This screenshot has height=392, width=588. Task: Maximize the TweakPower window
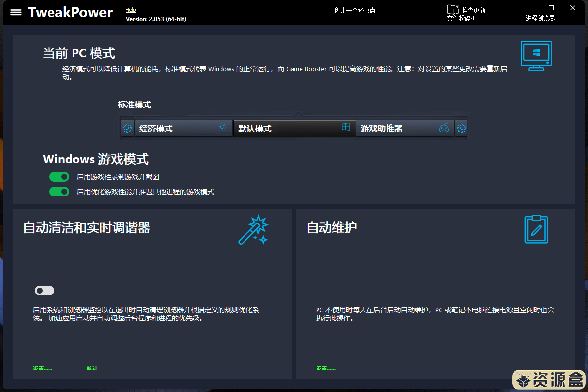[x=551, y=8]
